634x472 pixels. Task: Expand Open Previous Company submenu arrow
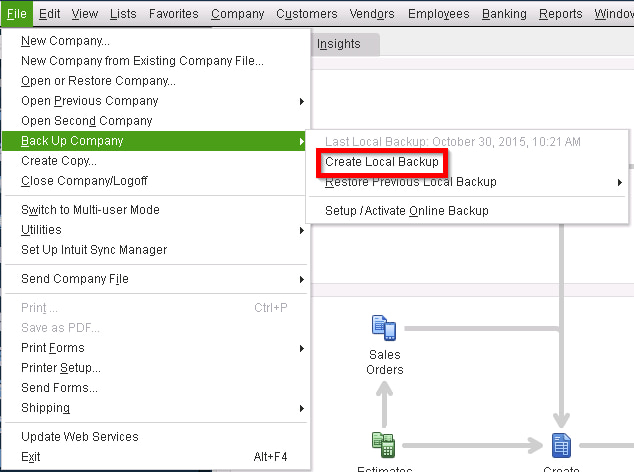pyautogui.click(x=302, y=101)
